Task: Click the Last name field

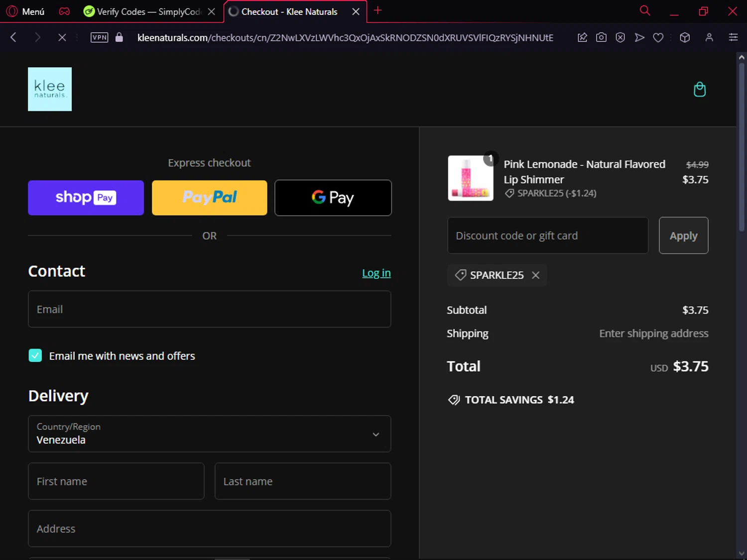Action: (303, 481)
